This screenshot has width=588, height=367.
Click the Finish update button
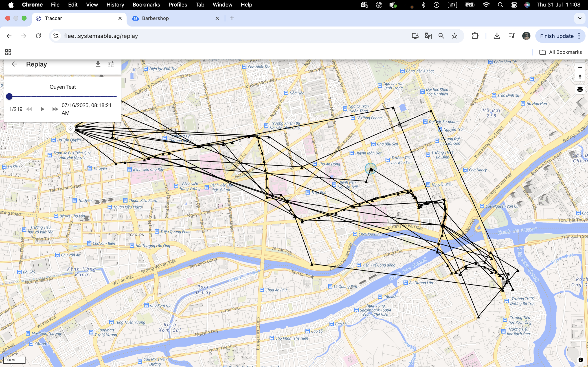pyautogui.click(x=557, y=36)
